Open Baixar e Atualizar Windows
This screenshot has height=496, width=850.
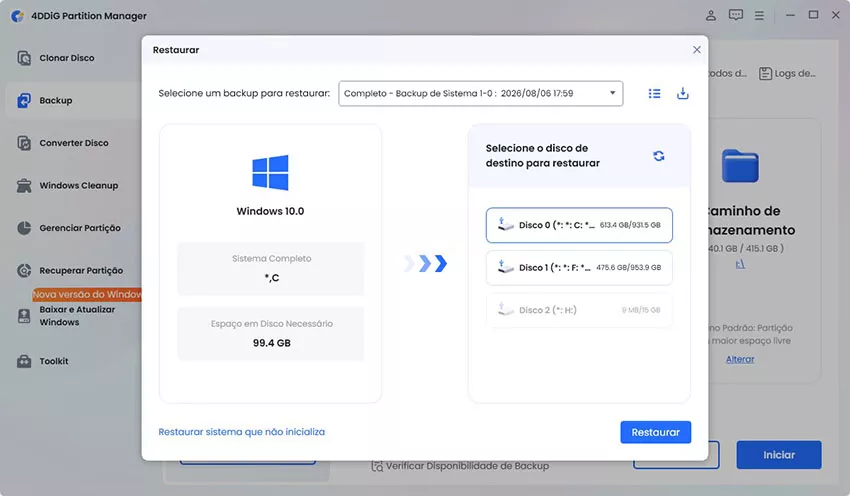click(x=77, y=315)
